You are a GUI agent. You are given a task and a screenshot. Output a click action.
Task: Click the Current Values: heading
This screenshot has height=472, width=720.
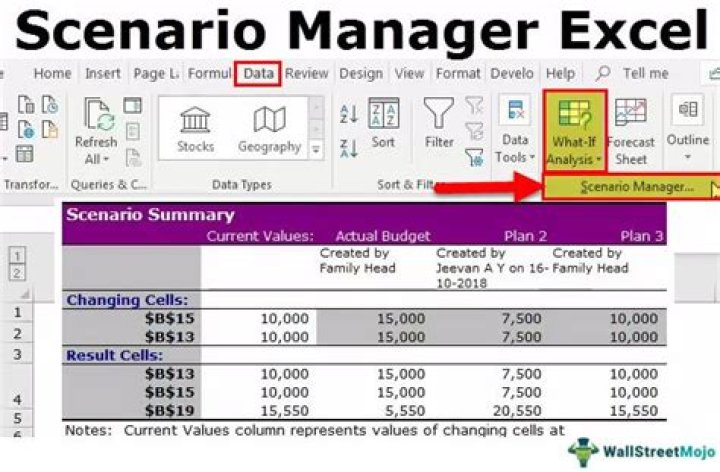pyautogui.click(x=260, y=236)
